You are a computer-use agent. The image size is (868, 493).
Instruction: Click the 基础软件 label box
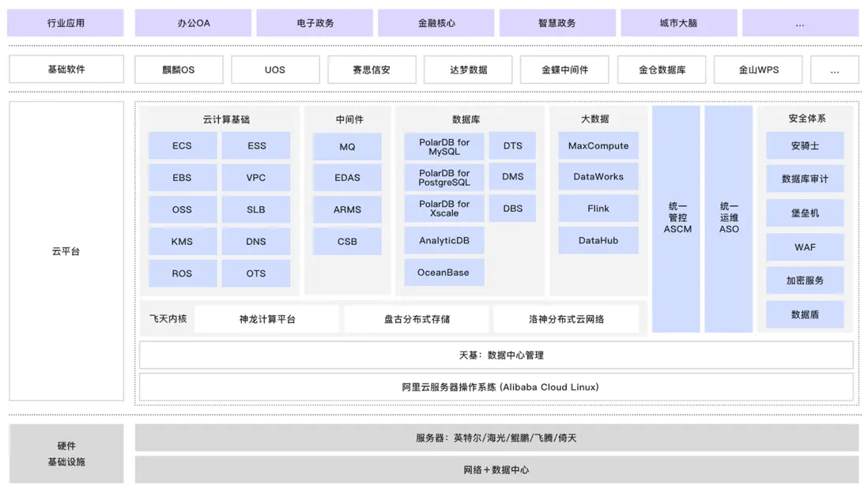tap(66, 70)
